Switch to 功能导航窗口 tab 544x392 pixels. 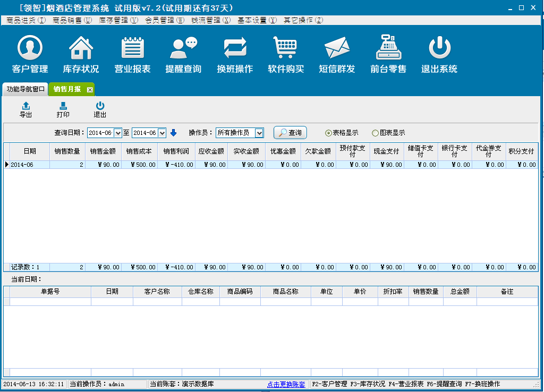pyautogui.click(x=25, y=89)
